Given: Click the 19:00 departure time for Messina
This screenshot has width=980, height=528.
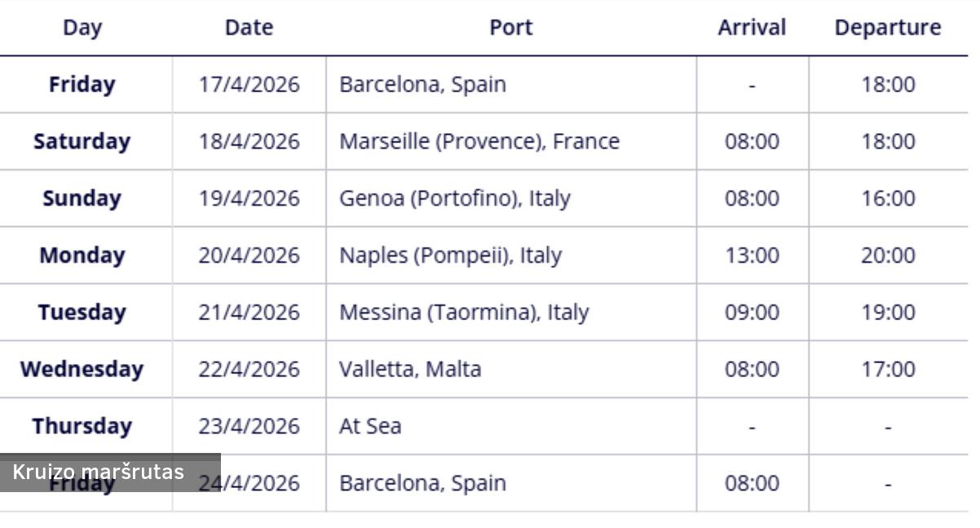Looking at the screenshot, I should 888,313.
